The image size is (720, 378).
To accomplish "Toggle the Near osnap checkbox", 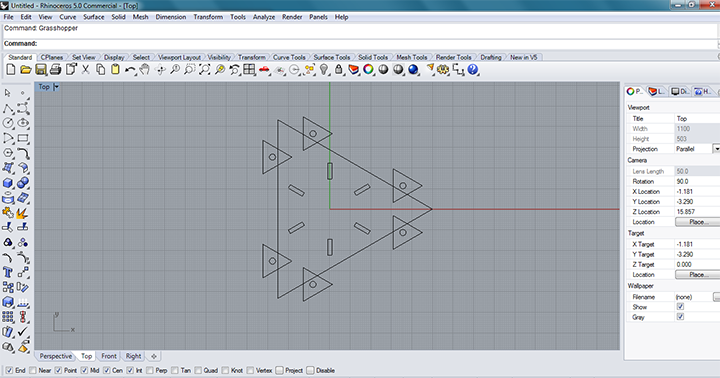I will [33, 370].
